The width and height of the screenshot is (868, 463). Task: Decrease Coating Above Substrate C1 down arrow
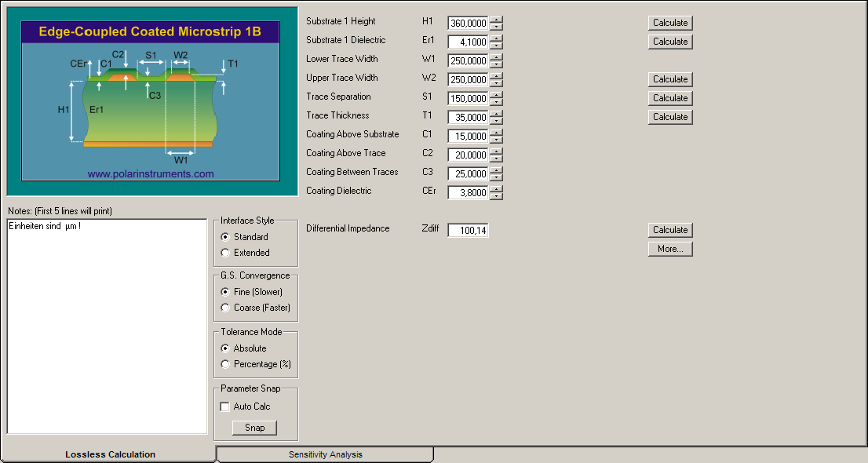[497, 140]
